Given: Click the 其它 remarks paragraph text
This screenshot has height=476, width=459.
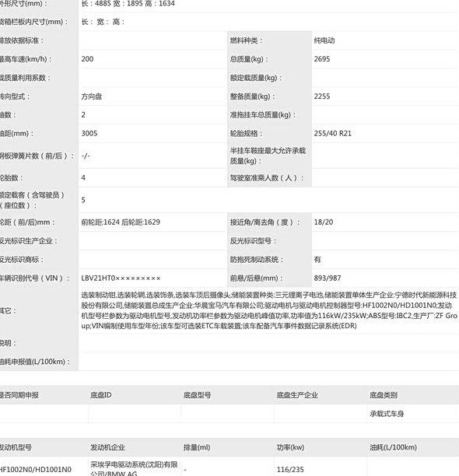Looking at the screenshot, I should point(269,310).
